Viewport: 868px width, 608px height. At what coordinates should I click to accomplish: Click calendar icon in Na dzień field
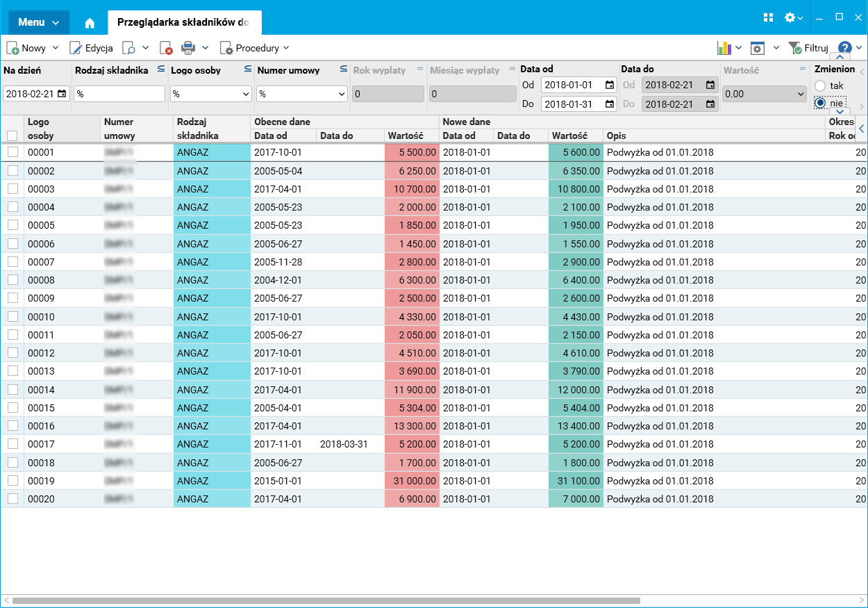[62, 94]
